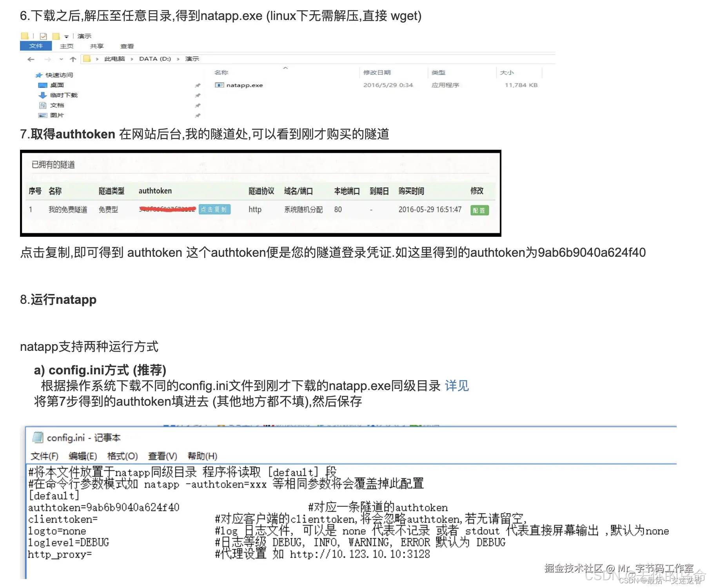
Task: Click the 点击复制 copy button
Action: tap(214, 209)
